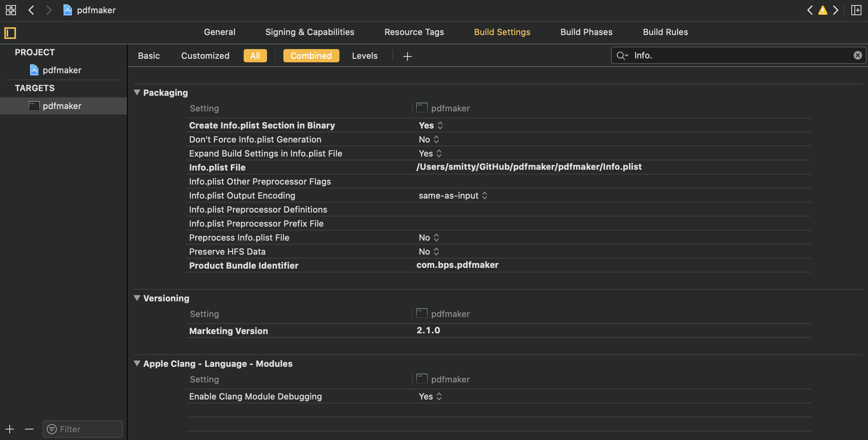This screenshot has width=868, height=440.
Task: Add build setting with plus icon
Action: coord(407,56)
